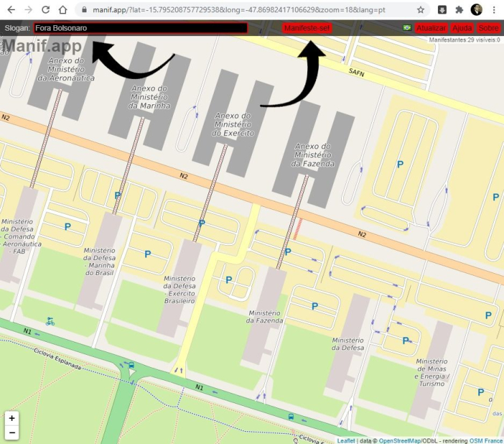Click in the Slogan text field
Image resolution: width=504 pixels, height=444 pixels.
[141, 28]
